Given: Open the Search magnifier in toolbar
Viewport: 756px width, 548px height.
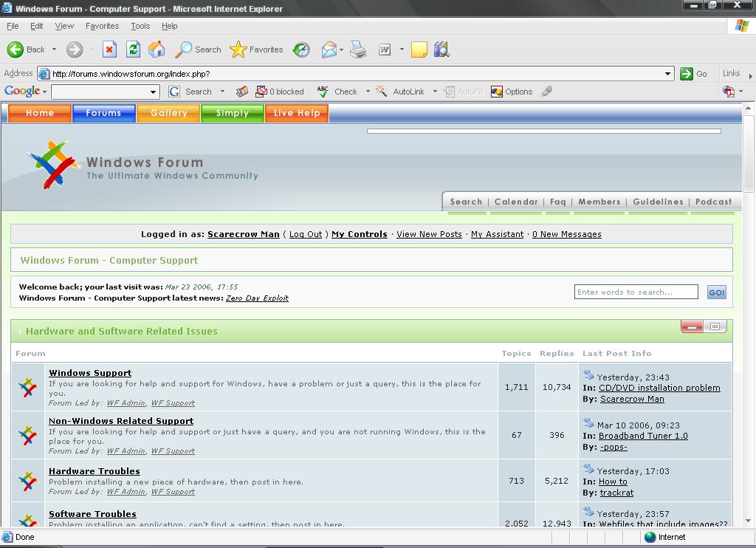Looking at the screenshot, I should pos(198,49).
